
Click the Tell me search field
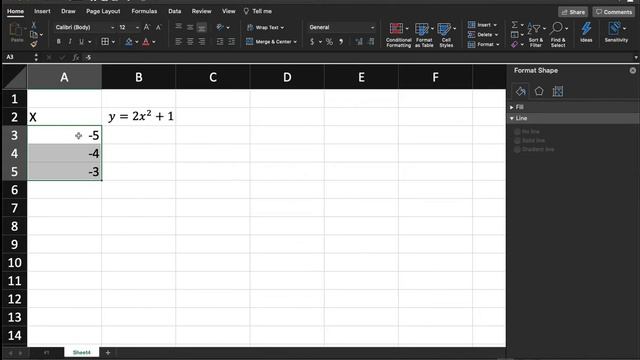pyautogui.click(x=258, y=11)
